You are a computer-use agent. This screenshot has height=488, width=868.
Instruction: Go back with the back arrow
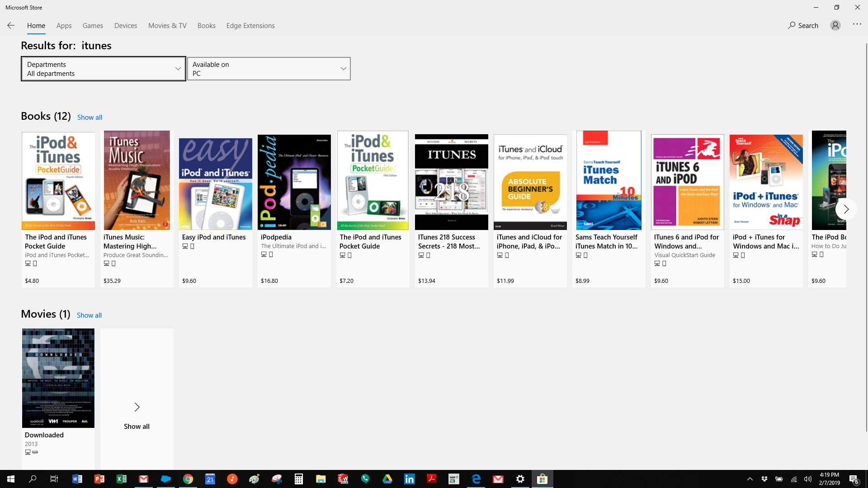point(11,26)
